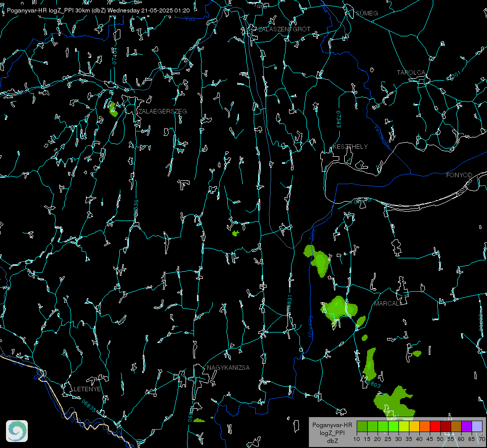
Task: Click the dbZ unit label in legend
Action: 332,441
